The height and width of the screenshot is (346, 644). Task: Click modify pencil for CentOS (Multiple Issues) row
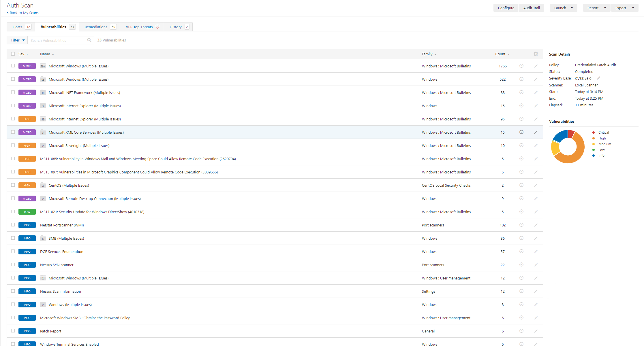tap(536, 185)
